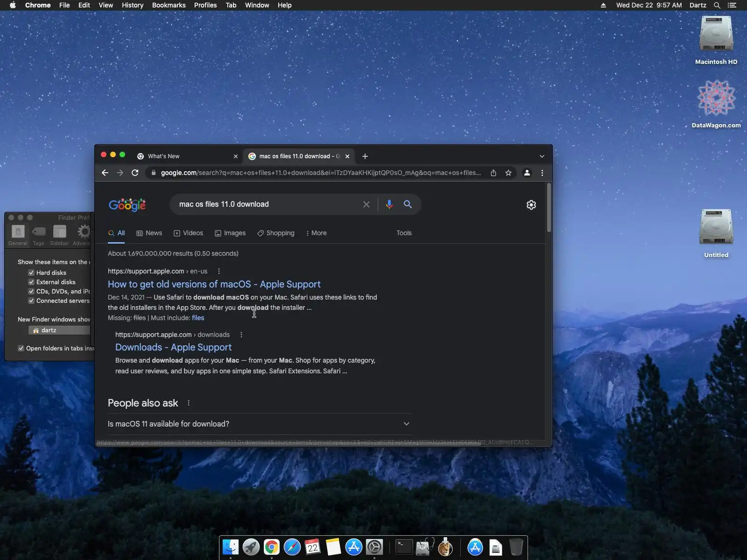Go back to the previous page in Chrome

point(105,173)
